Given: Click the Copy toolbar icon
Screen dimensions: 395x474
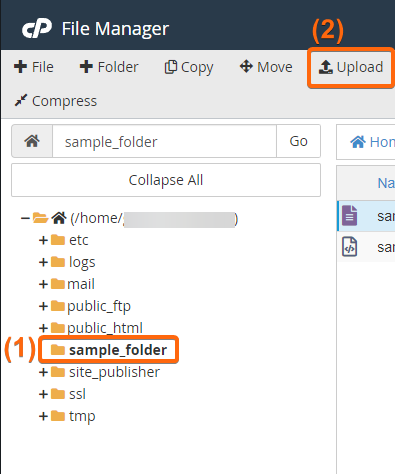Looking at the screenshot, I should 171,67.
